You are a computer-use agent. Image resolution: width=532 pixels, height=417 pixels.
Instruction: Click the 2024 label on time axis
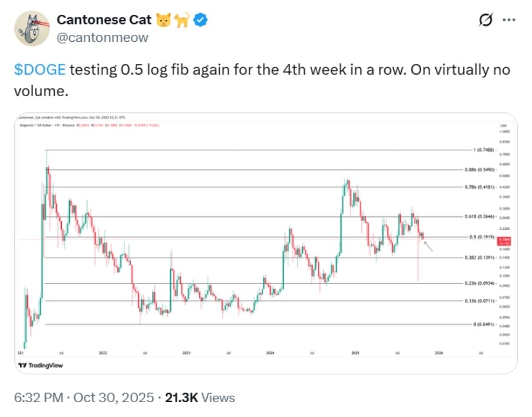coord(270,354)
